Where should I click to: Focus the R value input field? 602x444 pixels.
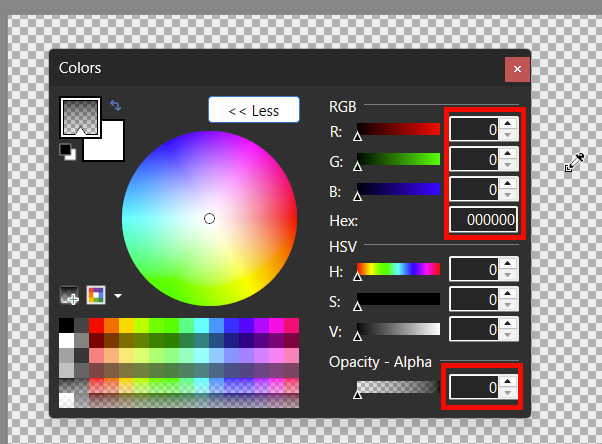coord(475,129)
